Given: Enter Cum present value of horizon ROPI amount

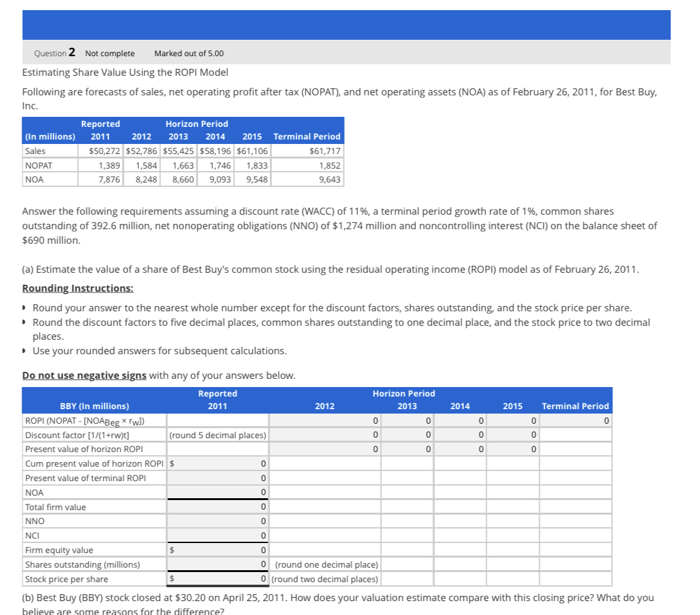Looking at the screenshot, I should pyautogui.click(x=218, y=463).
